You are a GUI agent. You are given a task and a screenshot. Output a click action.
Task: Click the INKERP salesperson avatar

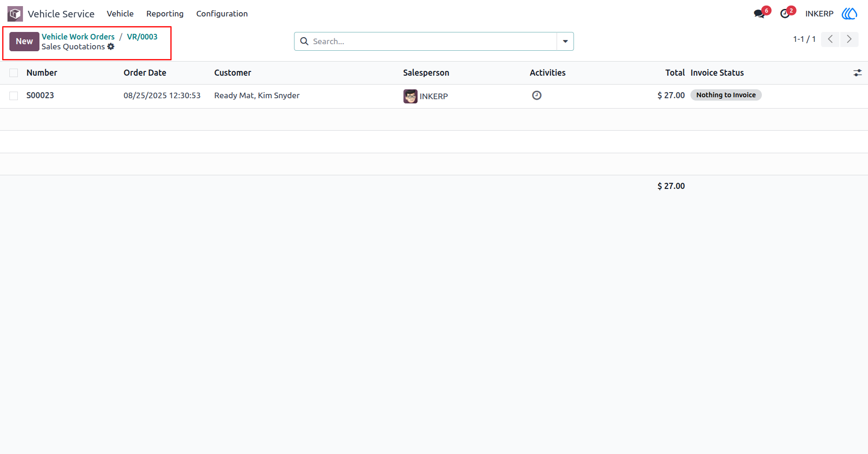410,96
